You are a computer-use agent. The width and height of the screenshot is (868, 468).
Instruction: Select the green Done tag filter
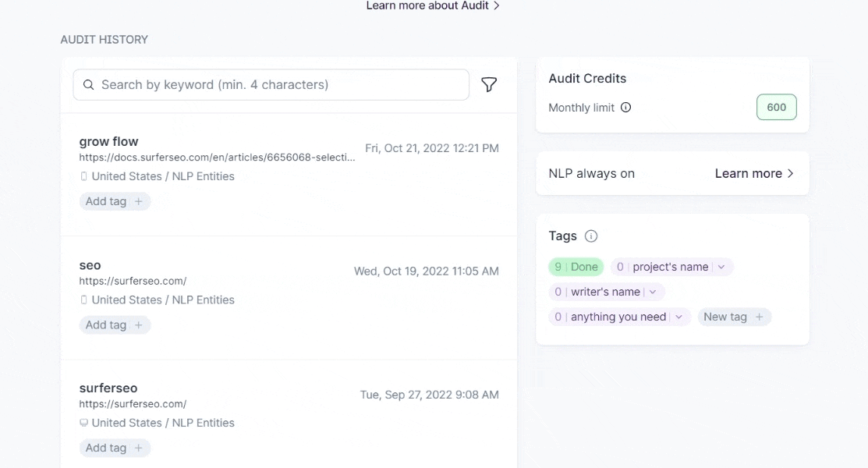tap(576, 267)
